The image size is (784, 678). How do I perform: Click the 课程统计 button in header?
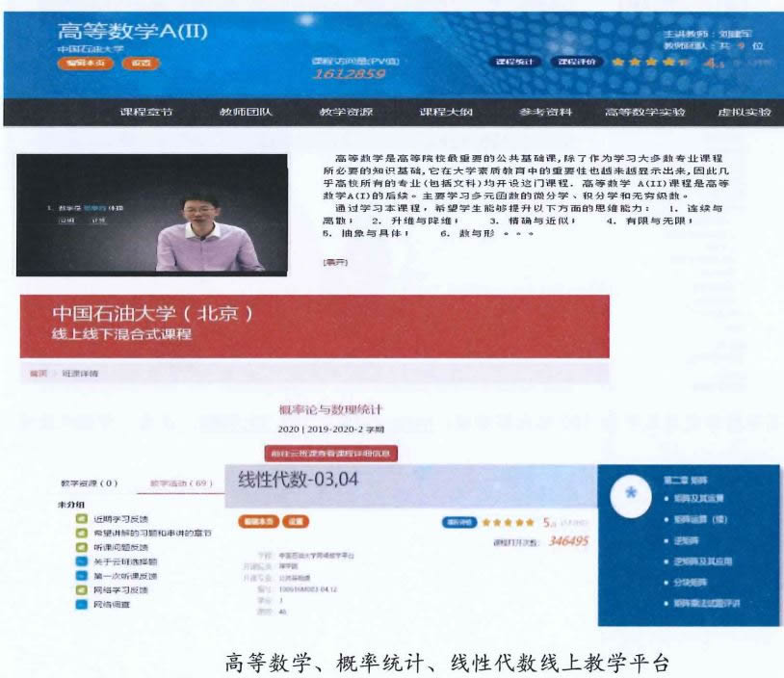513,62
